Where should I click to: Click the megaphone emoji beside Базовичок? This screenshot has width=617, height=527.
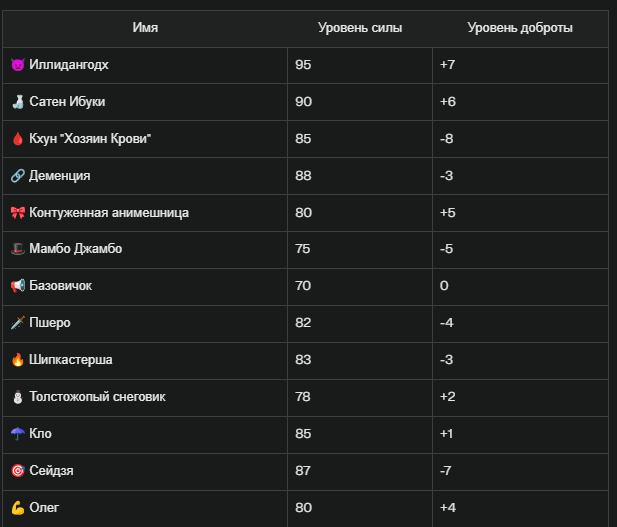point(18,286)
